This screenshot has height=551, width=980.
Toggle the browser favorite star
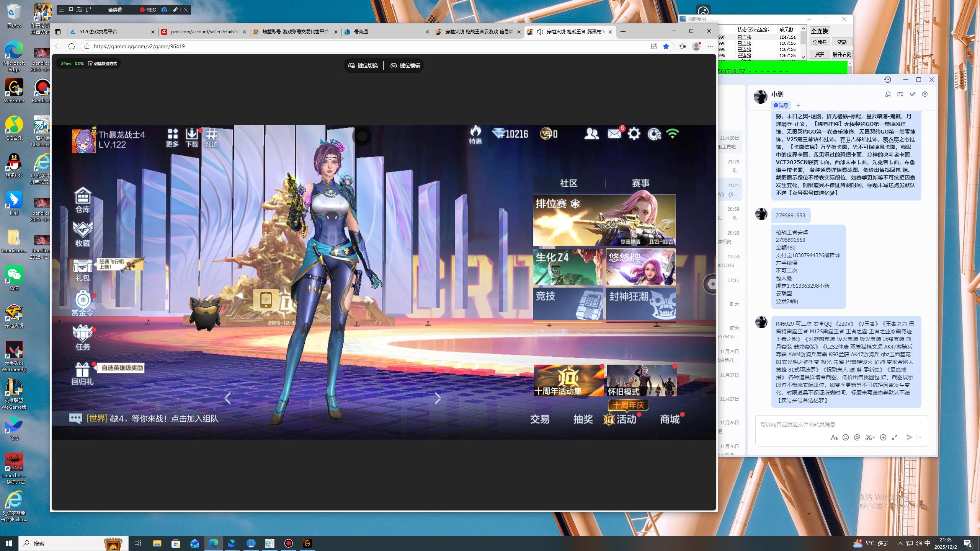(x=666, y=46)
